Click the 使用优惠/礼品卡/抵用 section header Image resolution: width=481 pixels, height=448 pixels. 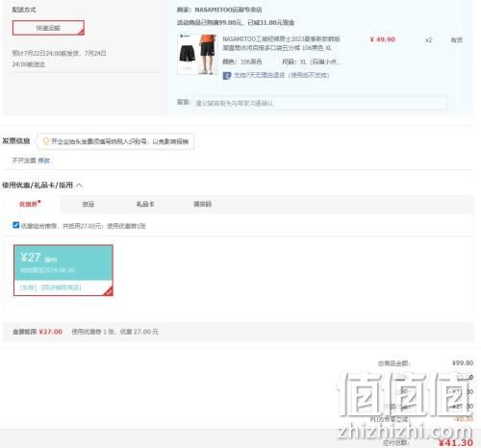click(38, 186)
